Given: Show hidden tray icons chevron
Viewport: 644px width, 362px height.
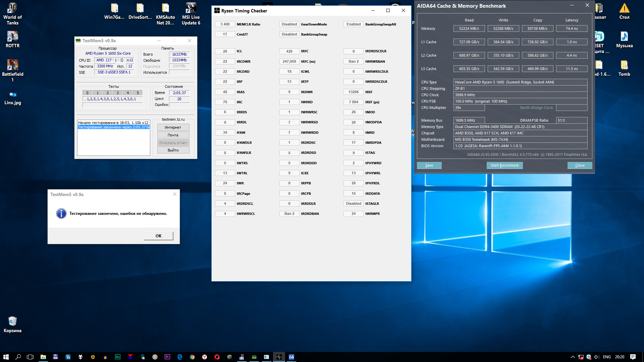Looking at the screenshot, I should point(573,357).
